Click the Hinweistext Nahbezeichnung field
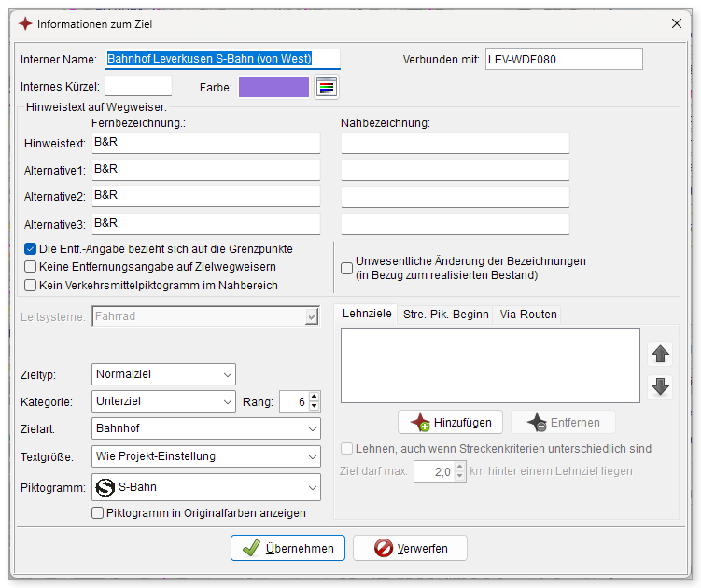Viewport: 701px width, 588px height. (x=456, y=143)
